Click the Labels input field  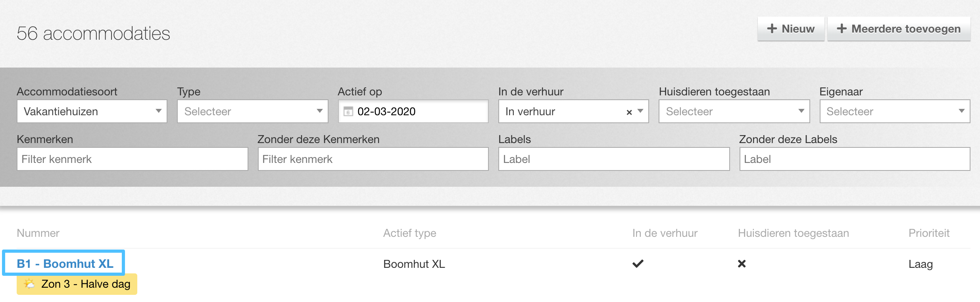614,159
